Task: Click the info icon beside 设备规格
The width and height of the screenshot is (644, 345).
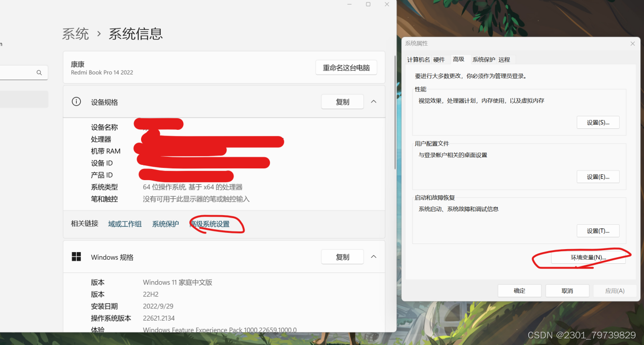Action: 76,101
